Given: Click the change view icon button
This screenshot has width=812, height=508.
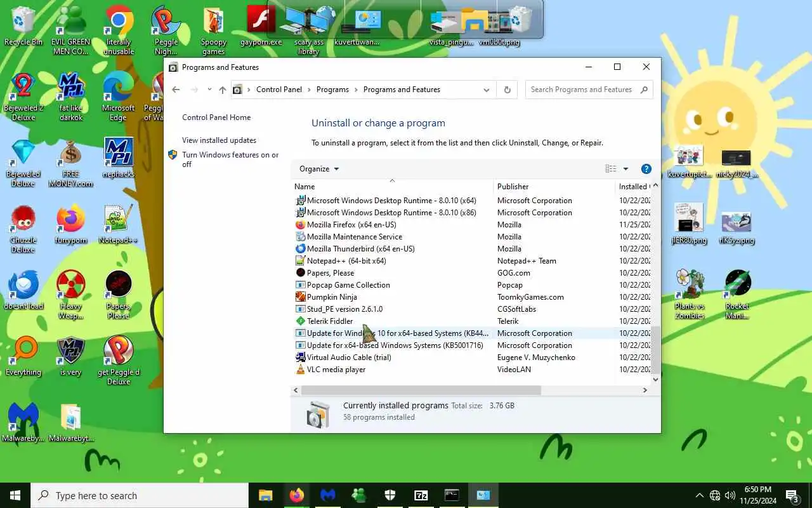Looking at the screenshot, I should tap(611, 169).
